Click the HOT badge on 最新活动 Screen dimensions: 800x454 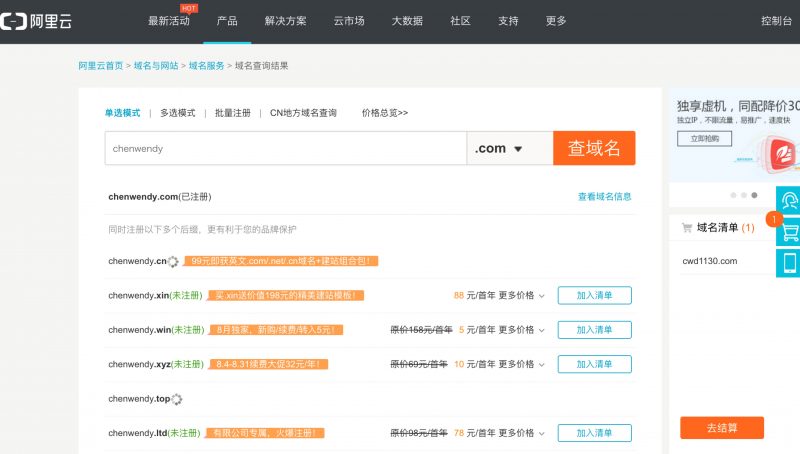188,8
